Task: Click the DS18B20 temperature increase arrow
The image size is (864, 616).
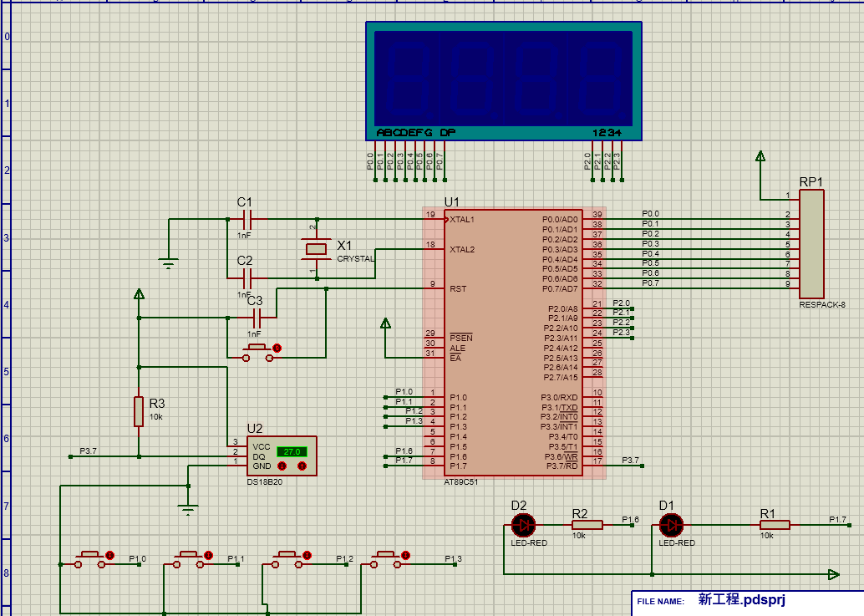Action: tap(302, 466)
